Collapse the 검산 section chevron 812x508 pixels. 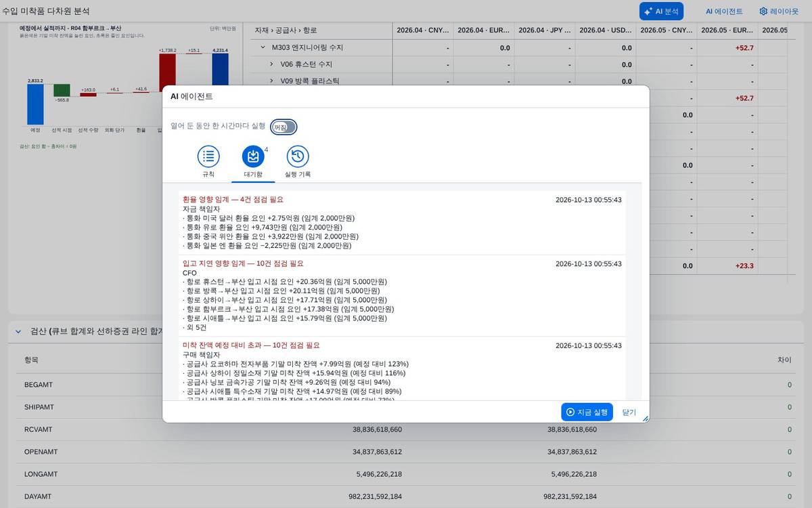click(18, 331)
